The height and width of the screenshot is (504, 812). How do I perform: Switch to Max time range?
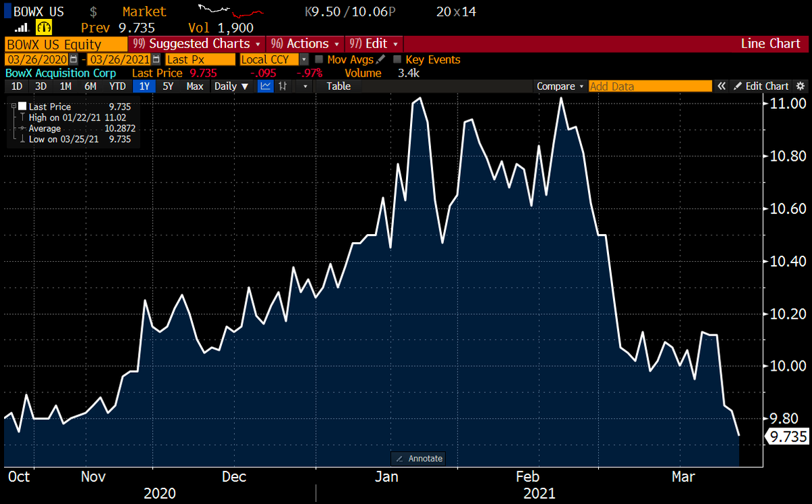point(195,86)
